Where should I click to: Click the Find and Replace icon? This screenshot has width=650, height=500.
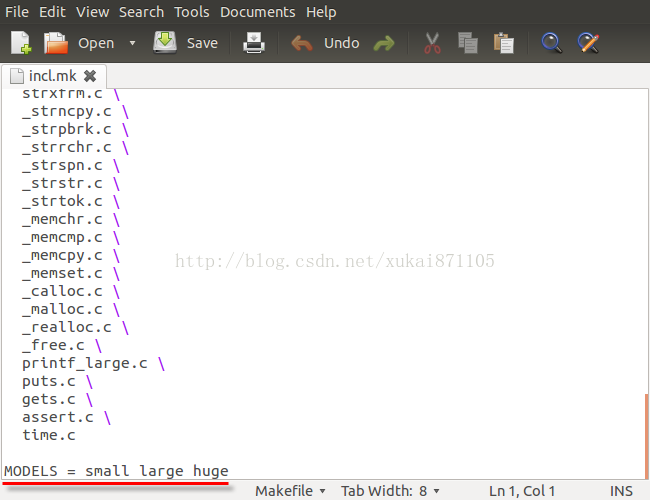(x=588, y=43)
